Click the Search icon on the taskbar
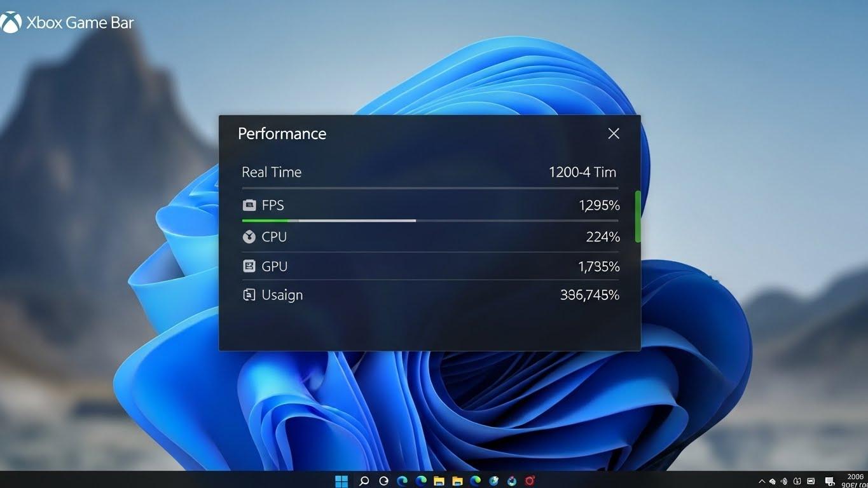868x488 pixels. pos(364,481)
